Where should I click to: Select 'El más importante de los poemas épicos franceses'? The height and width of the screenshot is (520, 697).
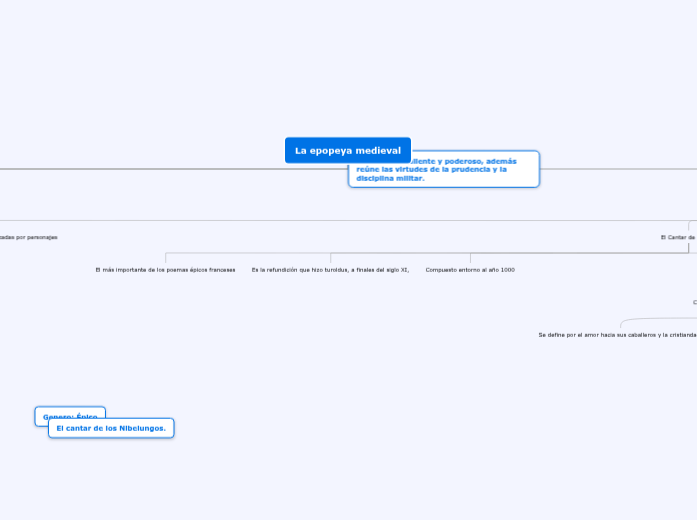coord(165,270)
